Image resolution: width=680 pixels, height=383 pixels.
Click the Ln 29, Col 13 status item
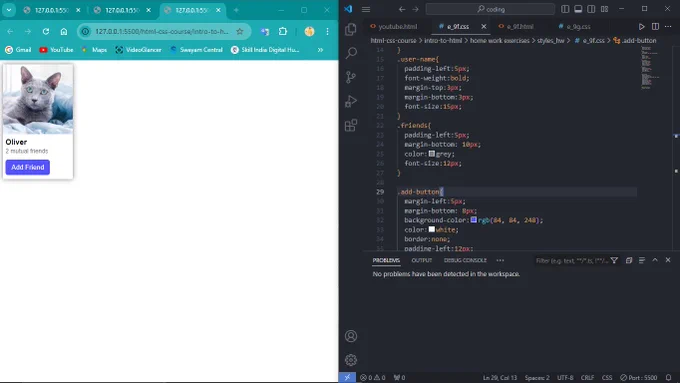point(500,377)
